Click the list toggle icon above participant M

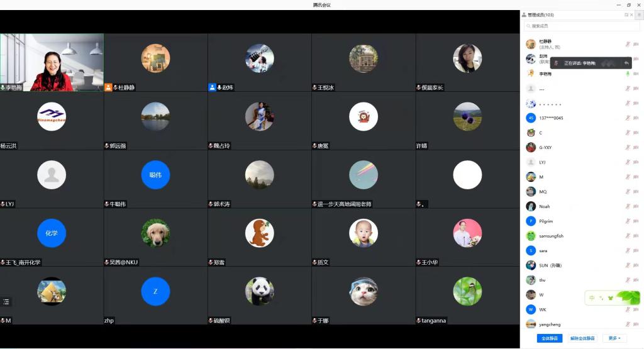click(7, 302)
